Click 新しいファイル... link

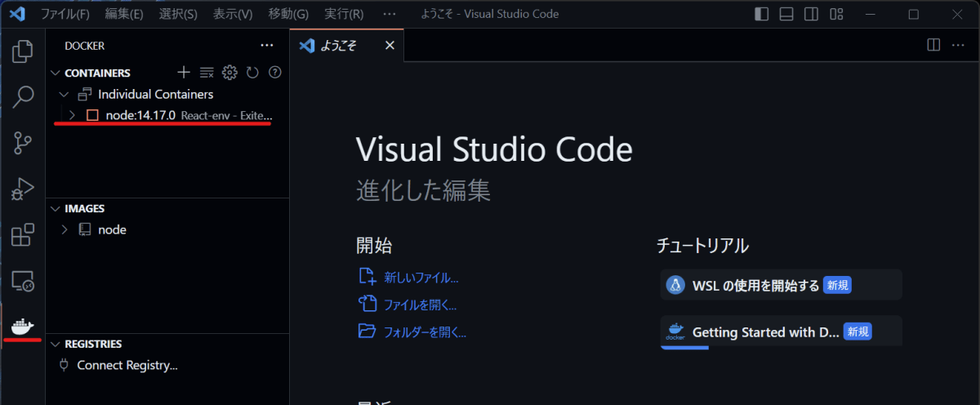pos(421,278)
